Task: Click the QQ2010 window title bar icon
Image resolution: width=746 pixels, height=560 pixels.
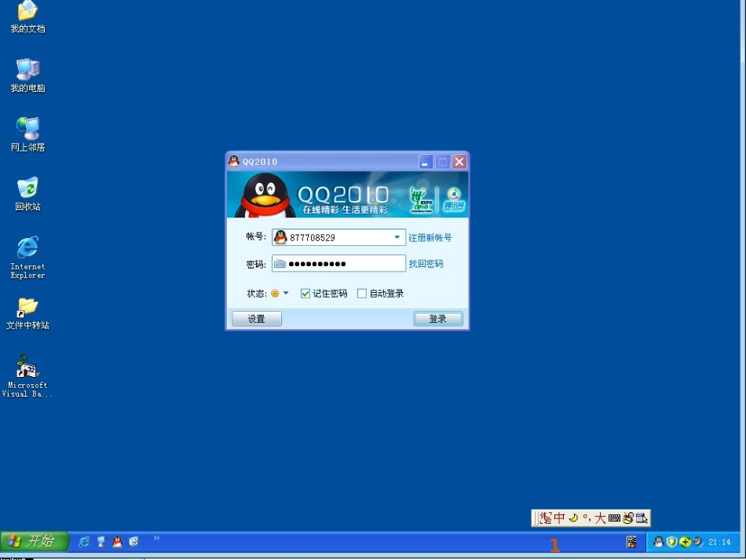Action: click(x=233, y=161)
